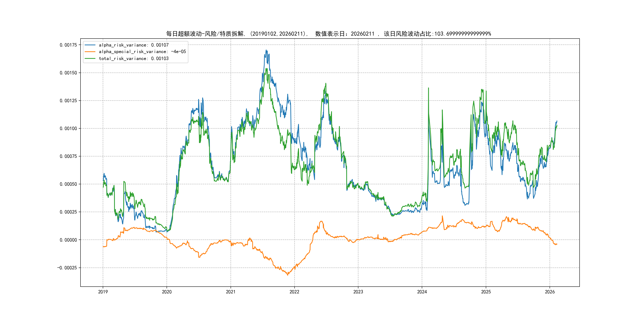This screenshot has width=644, height=322.
Task: Click the 2025 x-axis tick label
Action: (486, 292)
